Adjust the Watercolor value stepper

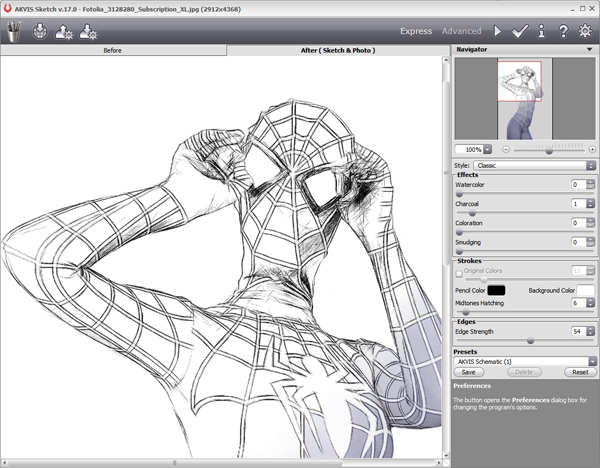[x=591, y=184]
